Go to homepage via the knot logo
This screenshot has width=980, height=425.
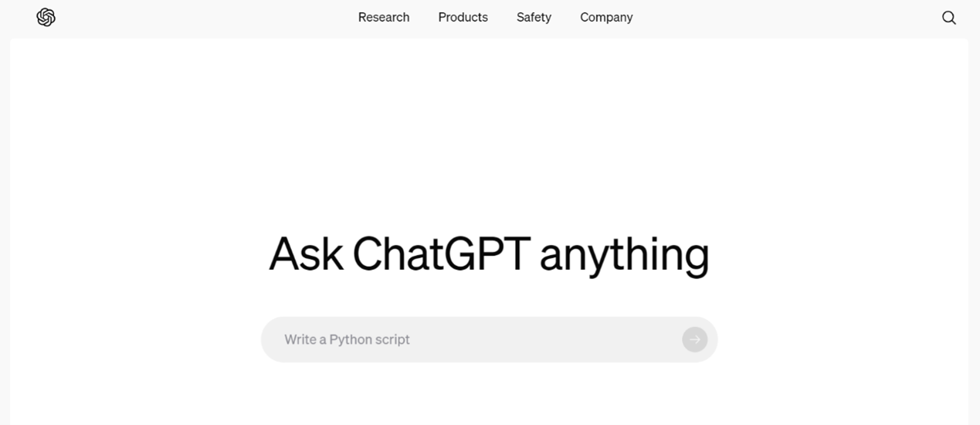(46, 17)
